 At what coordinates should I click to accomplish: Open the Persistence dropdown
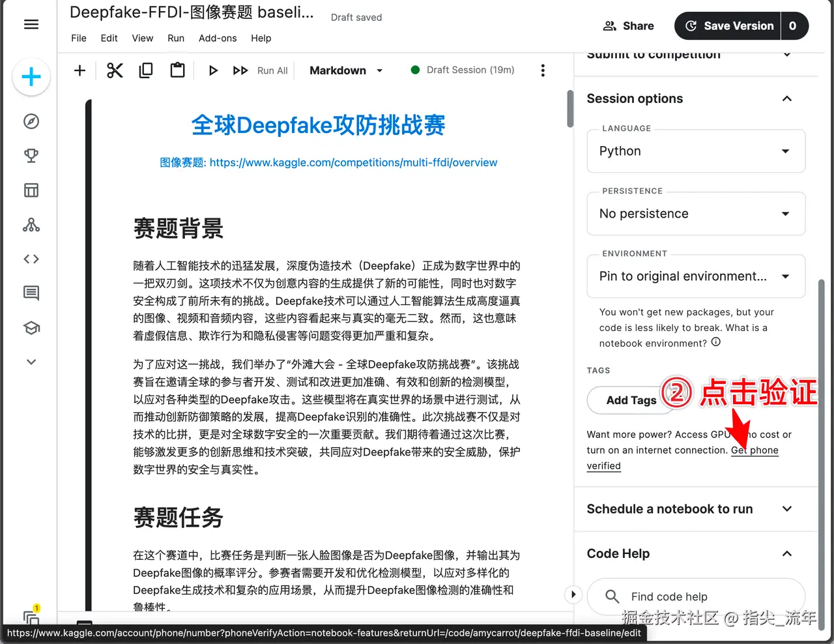pyautogui.click(x=696, y=214)
